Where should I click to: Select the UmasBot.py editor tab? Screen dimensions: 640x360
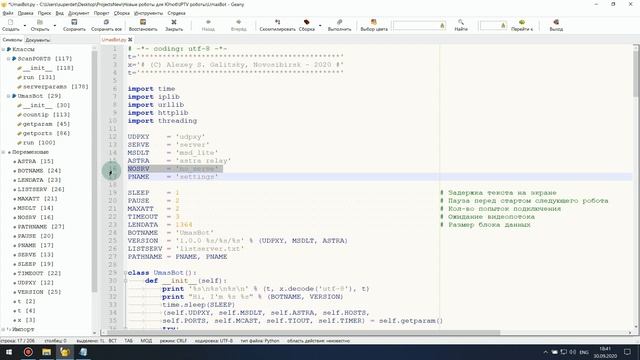pyautogui.click(x=114, y=40)
